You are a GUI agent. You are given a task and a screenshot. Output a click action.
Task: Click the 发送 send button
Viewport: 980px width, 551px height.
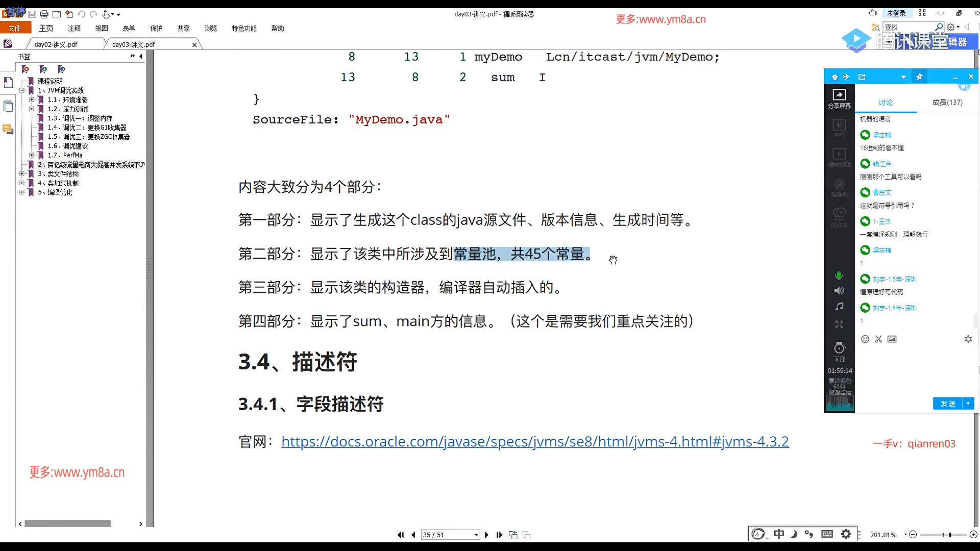tap(948, 404)
